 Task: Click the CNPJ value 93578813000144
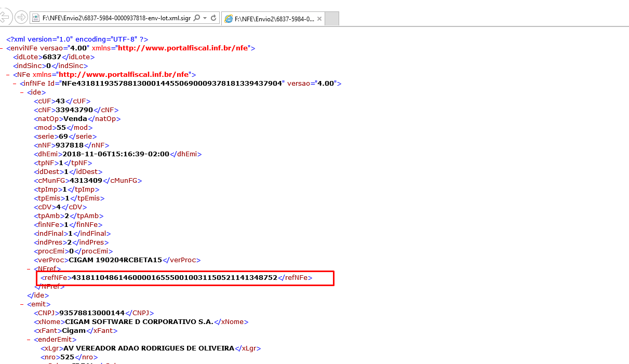[92, 313]
